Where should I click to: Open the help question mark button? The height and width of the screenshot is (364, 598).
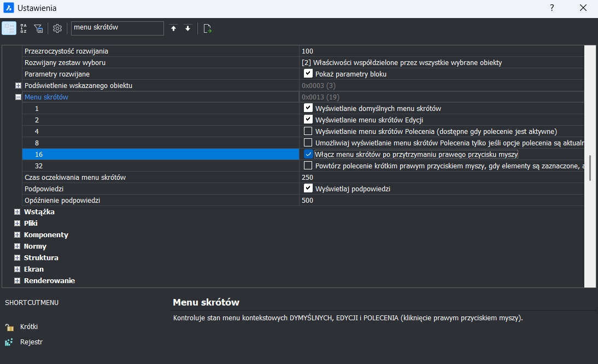pos(552,8)
